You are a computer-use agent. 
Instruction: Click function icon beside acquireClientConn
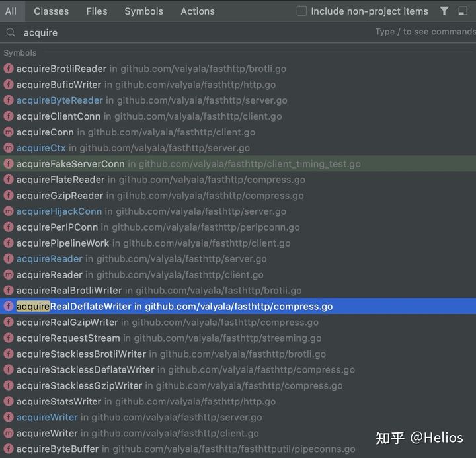coord(9,116)
